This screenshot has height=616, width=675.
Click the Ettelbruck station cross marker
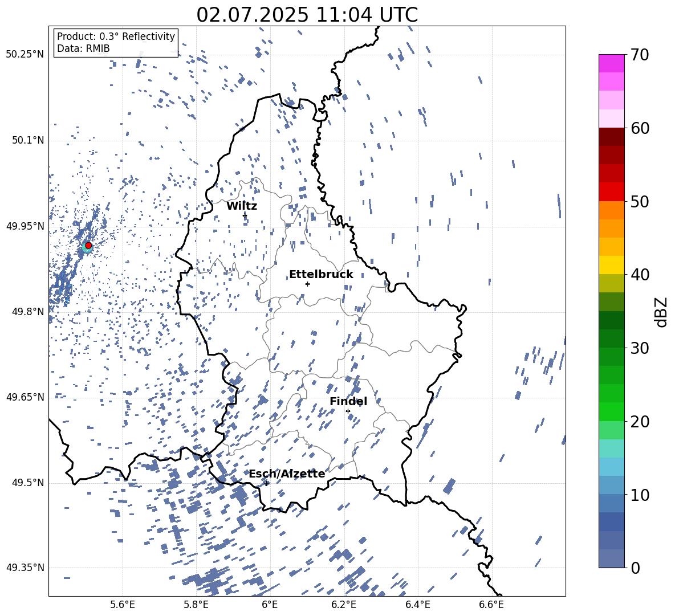pos(307,284)
